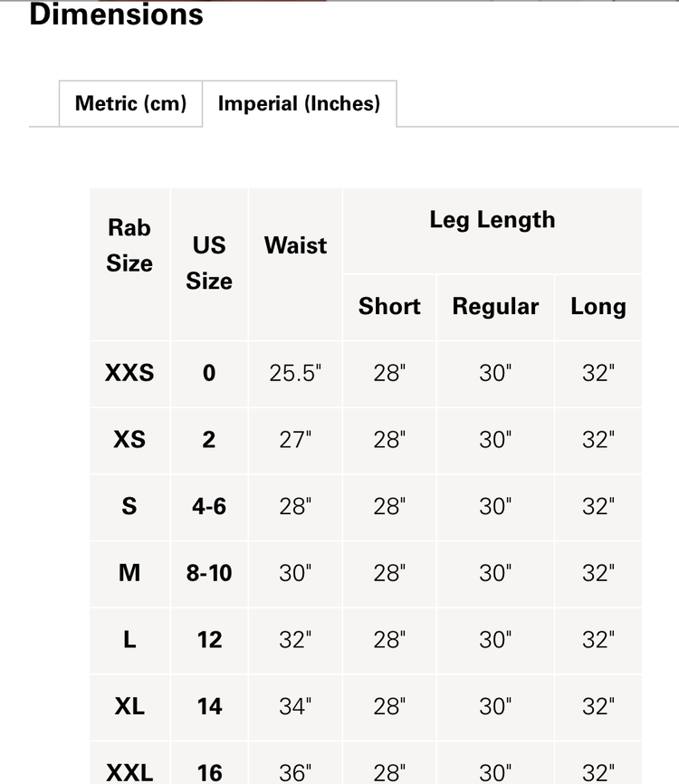Click the Rab Size column header
The height and width of the screenshot is (784, 679).
129,245
